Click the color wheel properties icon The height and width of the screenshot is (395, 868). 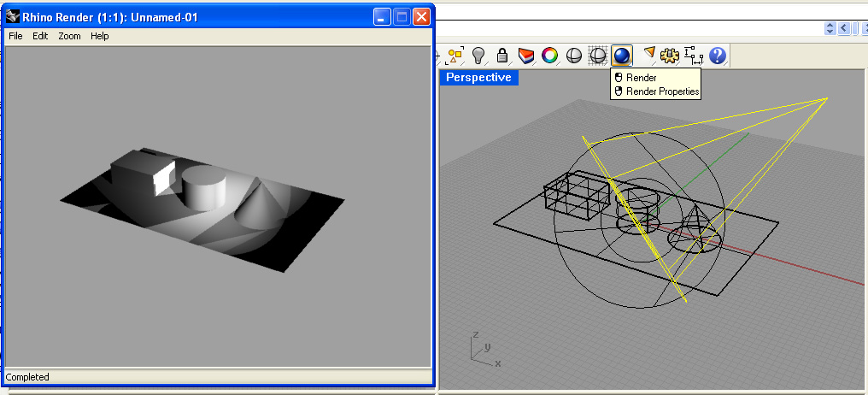(549, 56)
